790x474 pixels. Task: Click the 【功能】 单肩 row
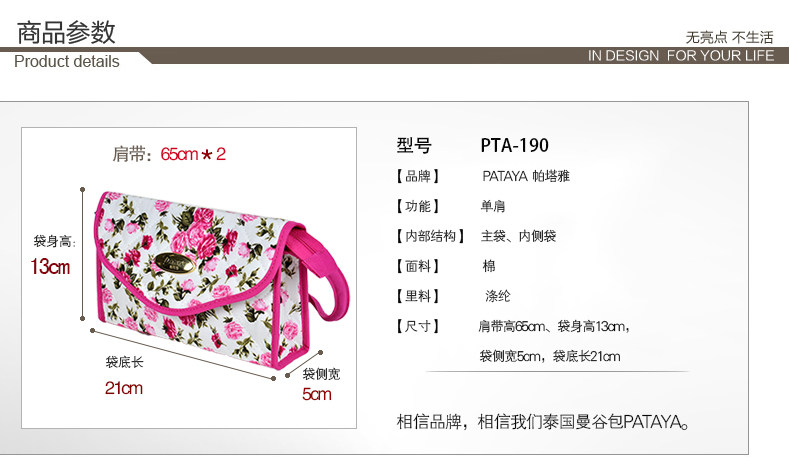(449, 206)
